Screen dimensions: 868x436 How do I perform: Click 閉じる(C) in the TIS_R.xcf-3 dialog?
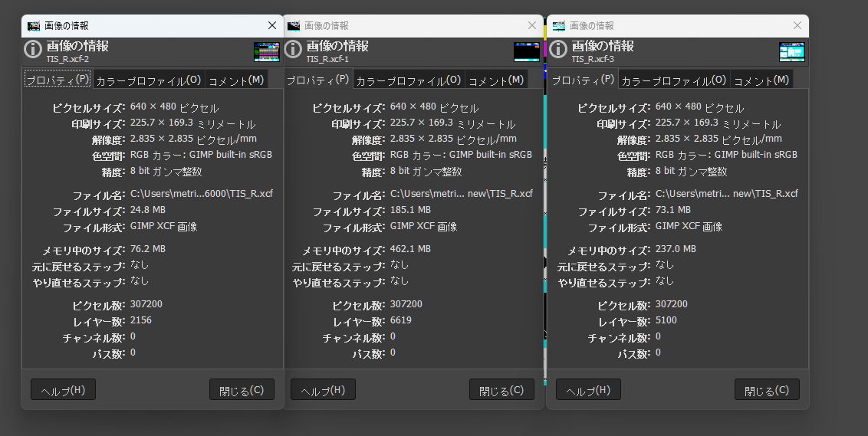pyautogui.click(x=767, y=390)
